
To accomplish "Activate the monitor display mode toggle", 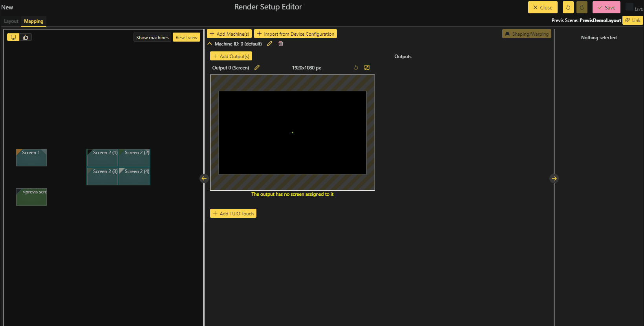I will coord(13,37).
